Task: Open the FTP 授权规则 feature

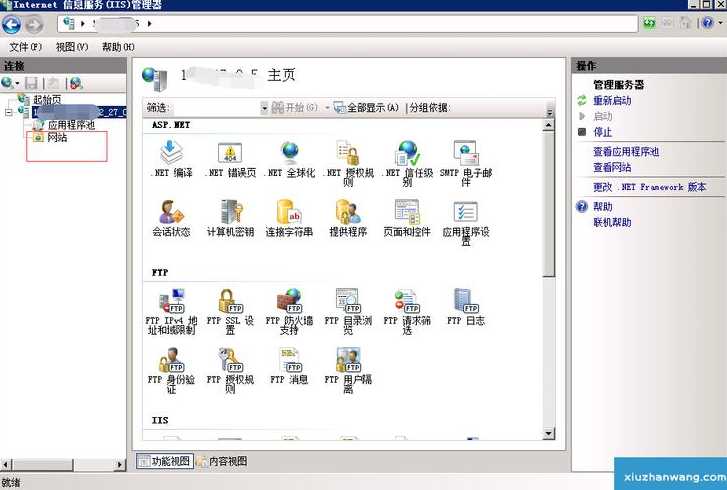Action: point(230,370)
